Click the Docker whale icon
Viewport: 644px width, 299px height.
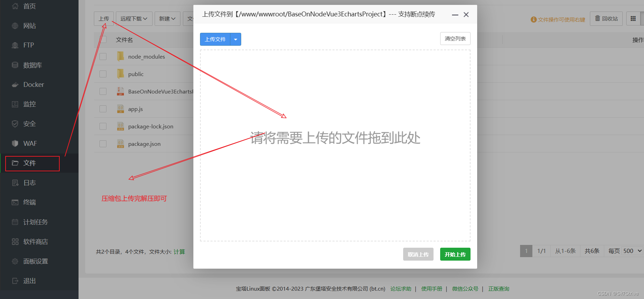[x=15, y=84]
